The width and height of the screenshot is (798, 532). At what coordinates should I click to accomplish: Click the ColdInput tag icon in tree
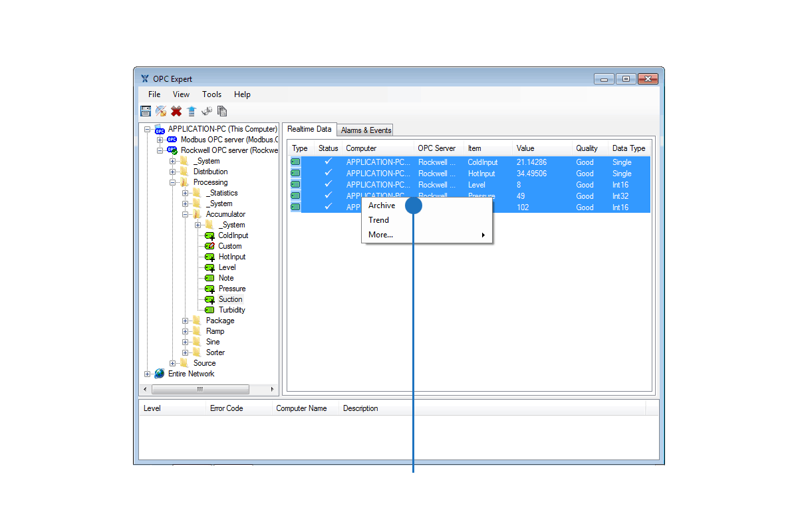click(209, 235)
